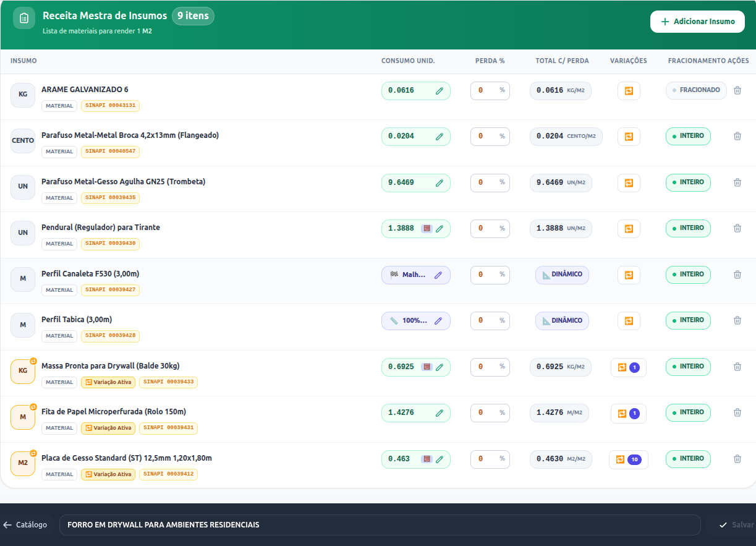Select total value 0.4630 M2/M2
Screen dimensions: 756x546
(x=561, y=459)
